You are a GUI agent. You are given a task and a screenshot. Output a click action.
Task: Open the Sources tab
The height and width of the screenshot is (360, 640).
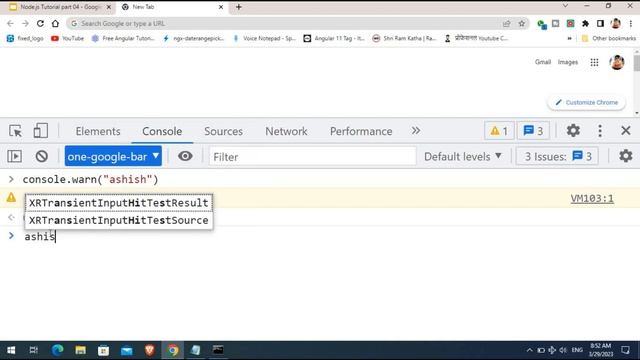tap(223, 131)
